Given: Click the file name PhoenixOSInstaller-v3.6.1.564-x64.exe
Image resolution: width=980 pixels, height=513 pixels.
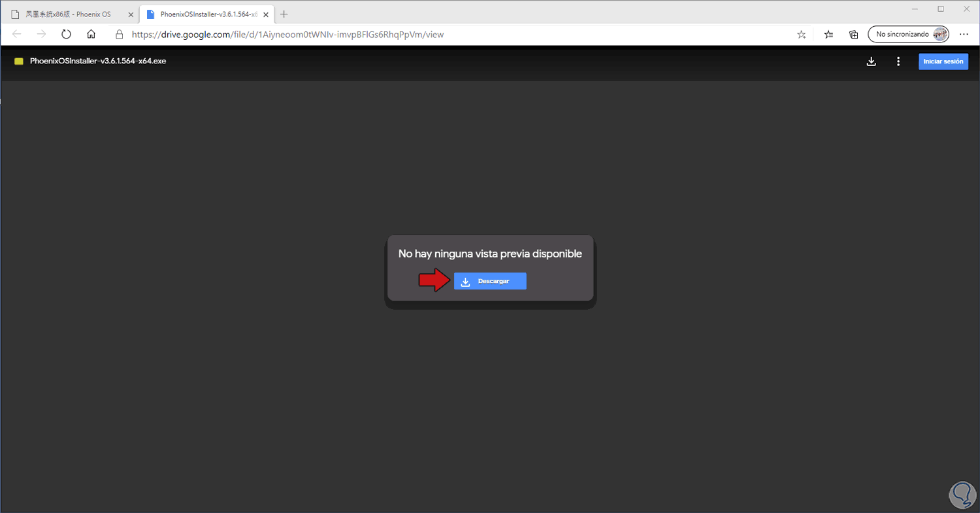Looking at the screenshot, I should 98,61.
